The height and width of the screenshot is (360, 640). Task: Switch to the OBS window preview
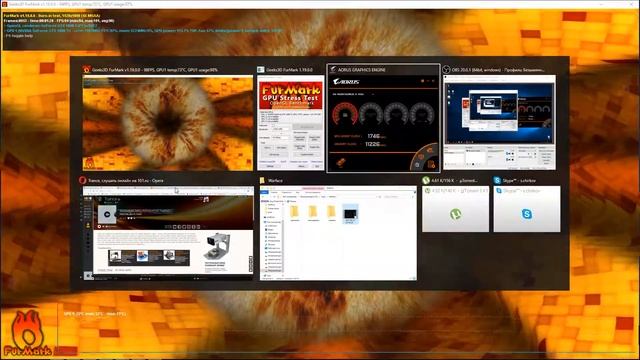(x=500, y=122)
